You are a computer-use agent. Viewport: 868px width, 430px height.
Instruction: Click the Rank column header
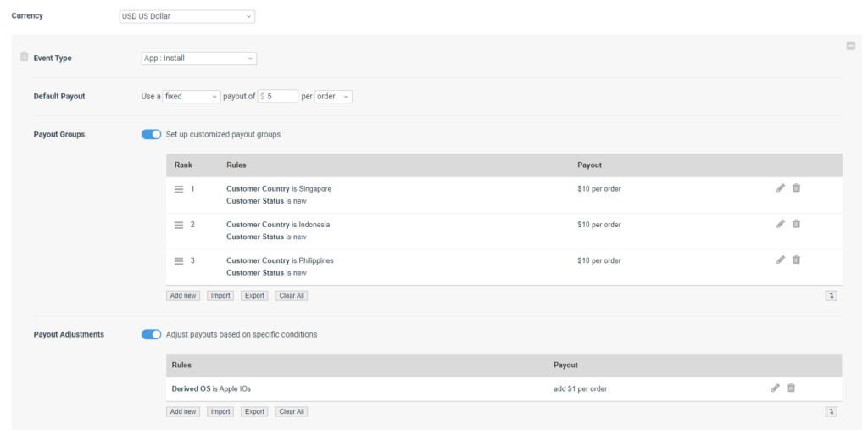(x=183, y=165)
